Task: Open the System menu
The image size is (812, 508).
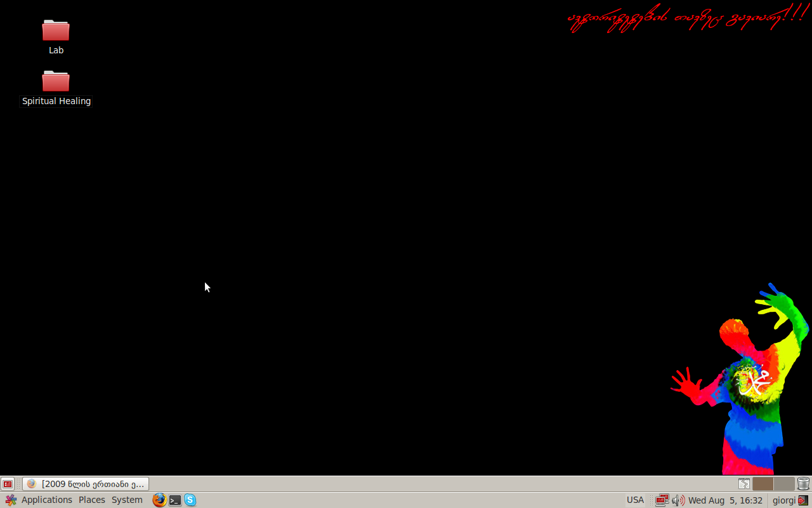Action: (126, 500)
